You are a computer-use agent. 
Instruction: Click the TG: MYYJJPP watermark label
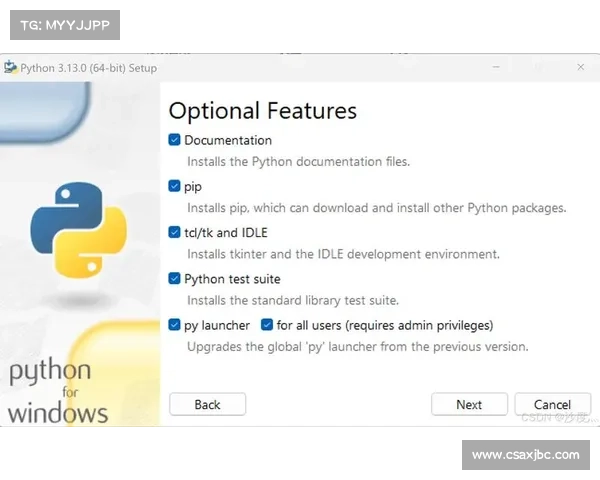pos(63,24)
